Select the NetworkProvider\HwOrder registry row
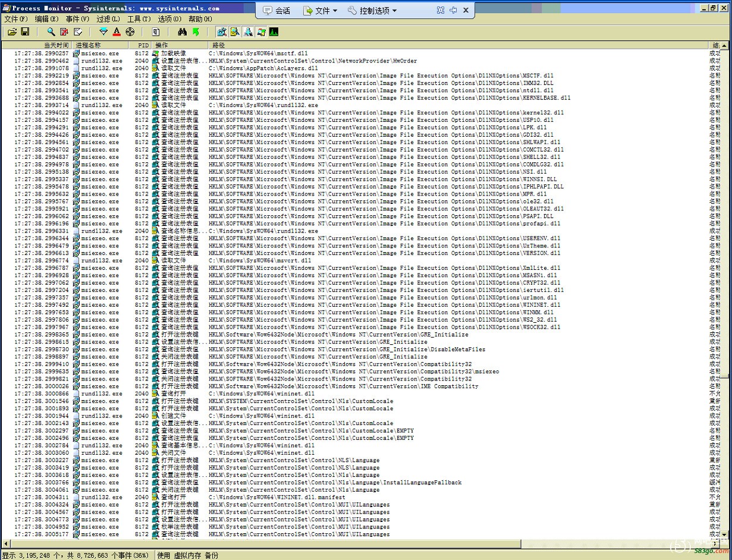Viewport: 732px width, 560px height. tap(361, 61)
